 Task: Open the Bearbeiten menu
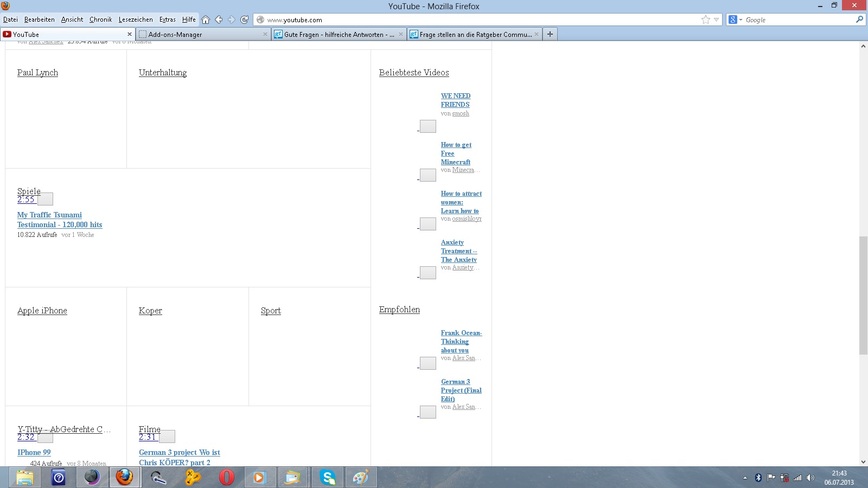point(40,20)
